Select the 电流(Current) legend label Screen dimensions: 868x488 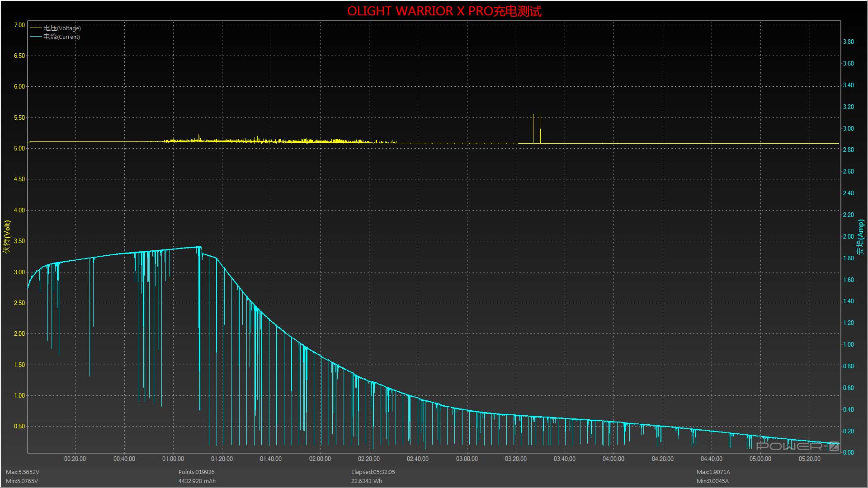click(61, 37)
